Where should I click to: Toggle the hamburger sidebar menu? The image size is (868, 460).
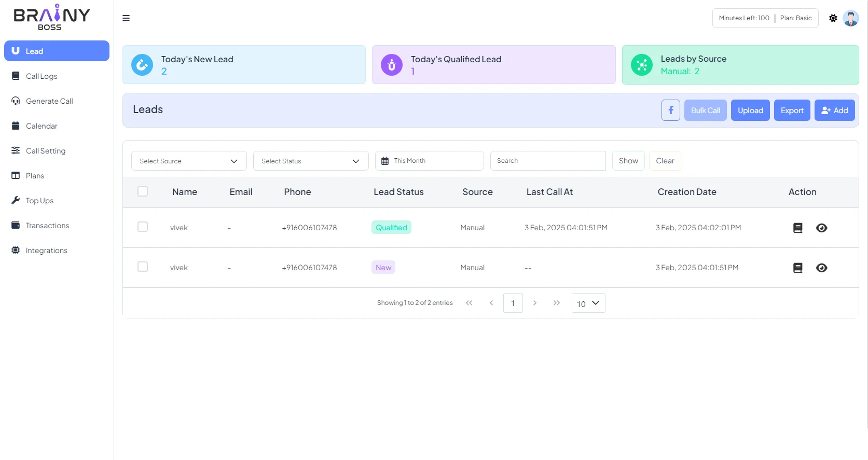[126, 18]
